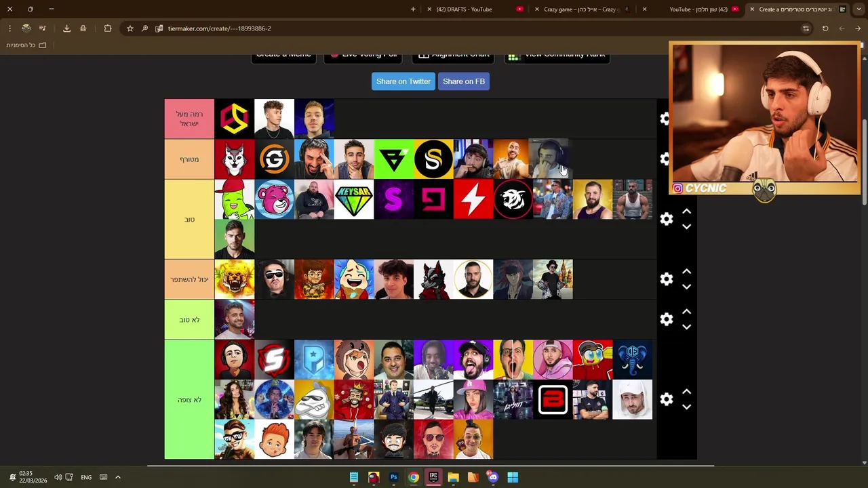868x488 pixels.
Task: Open settings gear for the לא צופה tier
Action: [x=667, y=399]
